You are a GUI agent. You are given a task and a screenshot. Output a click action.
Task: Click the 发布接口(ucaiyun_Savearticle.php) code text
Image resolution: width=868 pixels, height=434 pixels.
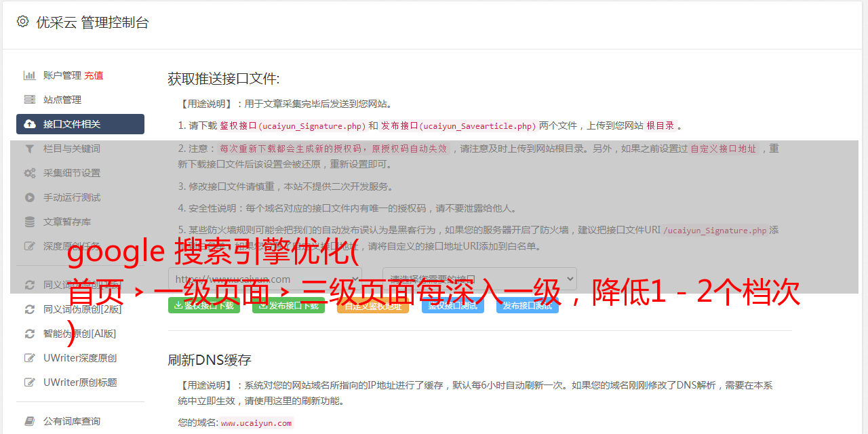pyautogui.click(x=458, y=126)
